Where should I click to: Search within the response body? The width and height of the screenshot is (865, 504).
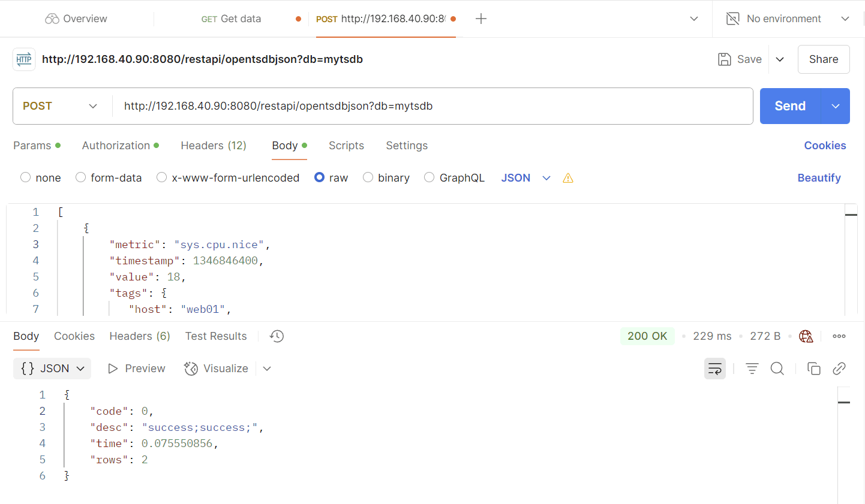coord(777,369)
